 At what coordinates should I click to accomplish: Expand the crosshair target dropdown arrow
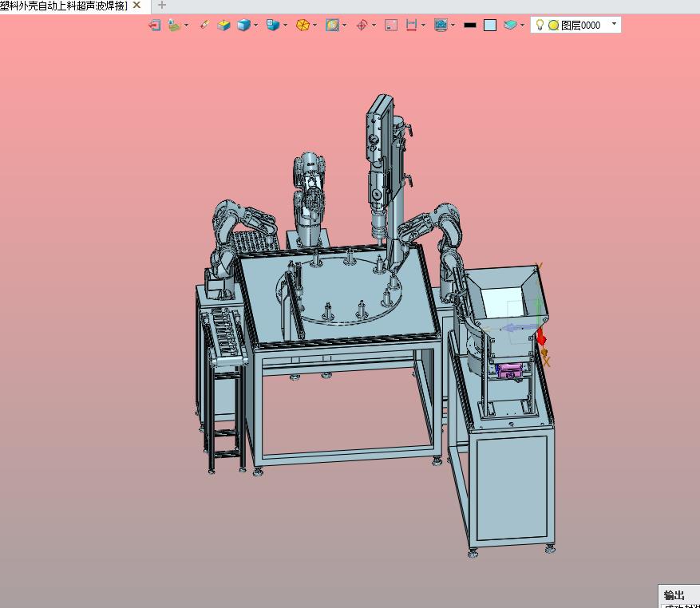374,25
